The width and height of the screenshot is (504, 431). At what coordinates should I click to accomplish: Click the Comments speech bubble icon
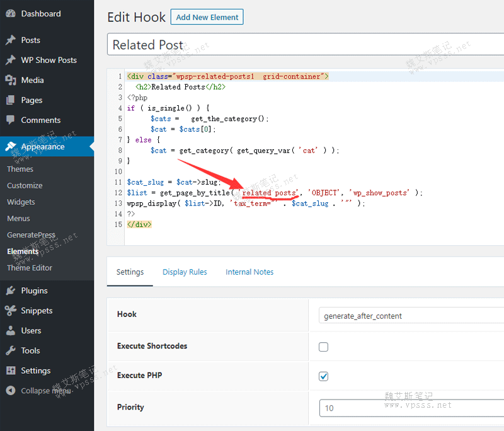[x=11, y=120]
